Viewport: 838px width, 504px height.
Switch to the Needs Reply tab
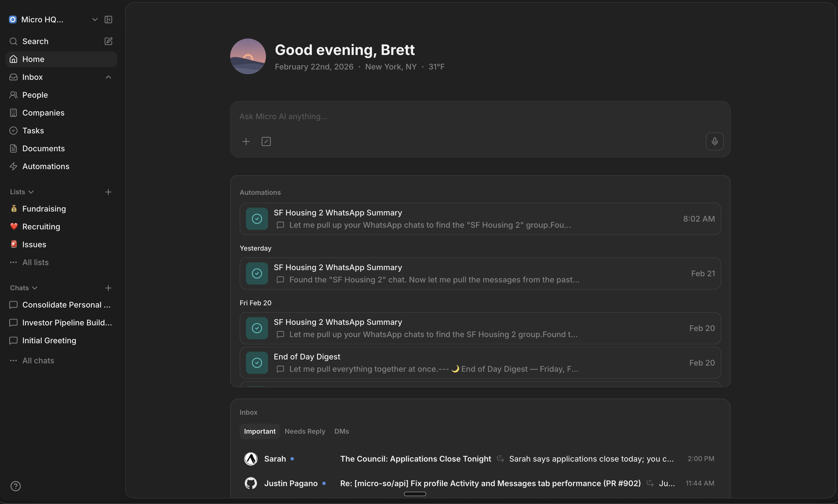[304, 431]
